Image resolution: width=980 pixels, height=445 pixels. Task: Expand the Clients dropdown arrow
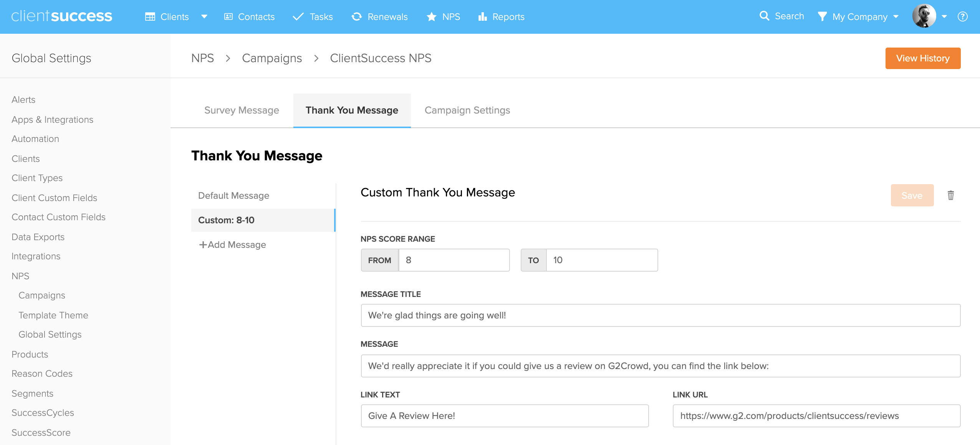(204, 16)
